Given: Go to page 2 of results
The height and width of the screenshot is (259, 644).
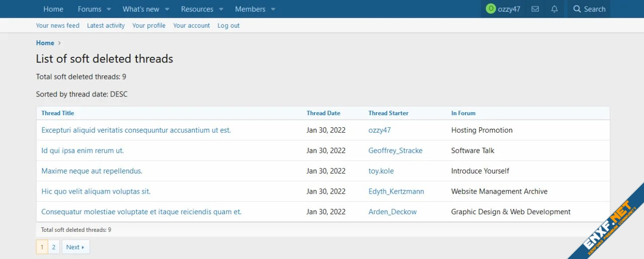Looking at the screenshot, I should pos(54,247).
